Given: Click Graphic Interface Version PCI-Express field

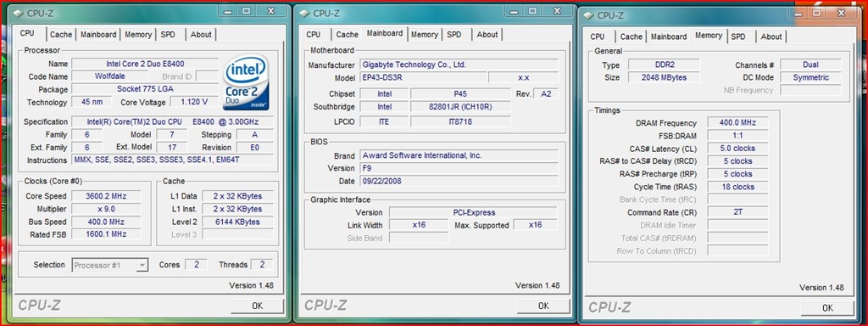Looking at the screenshot, I should coord(473,212).
